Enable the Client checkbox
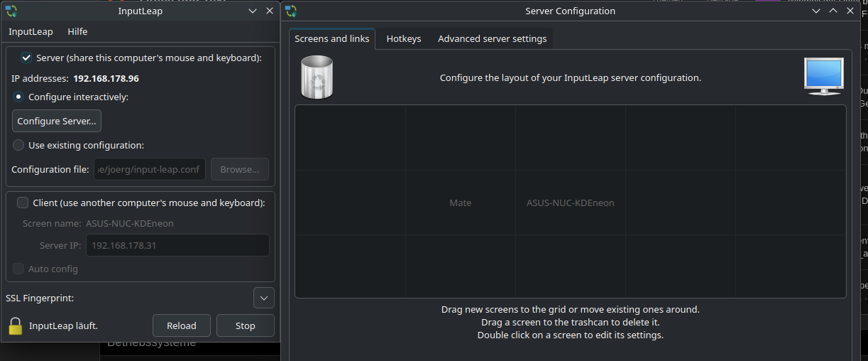 pos(23,203)
